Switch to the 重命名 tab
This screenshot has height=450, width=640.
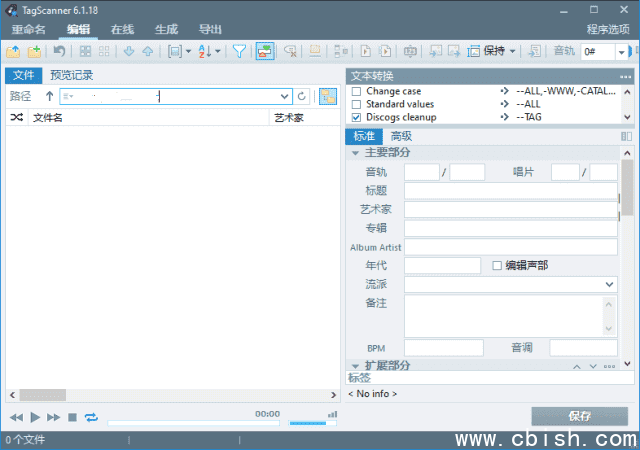28,29
